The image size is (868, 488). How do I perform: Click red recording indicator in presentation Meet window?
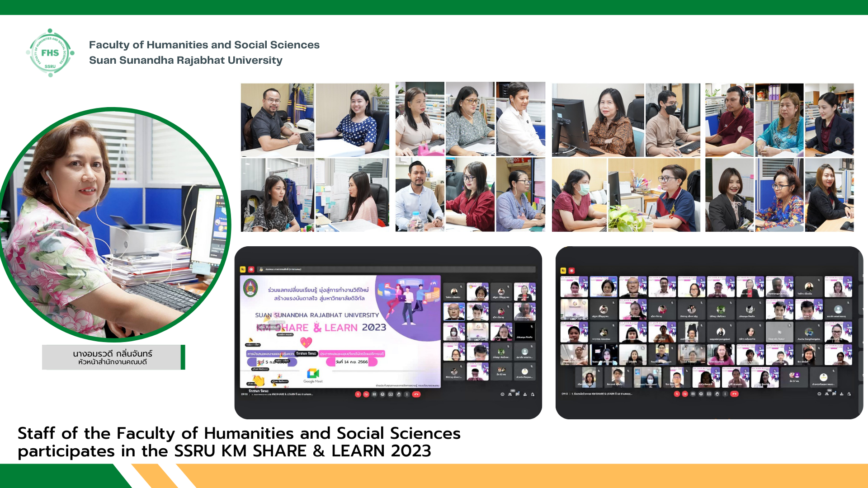click(x=251, y=269)
